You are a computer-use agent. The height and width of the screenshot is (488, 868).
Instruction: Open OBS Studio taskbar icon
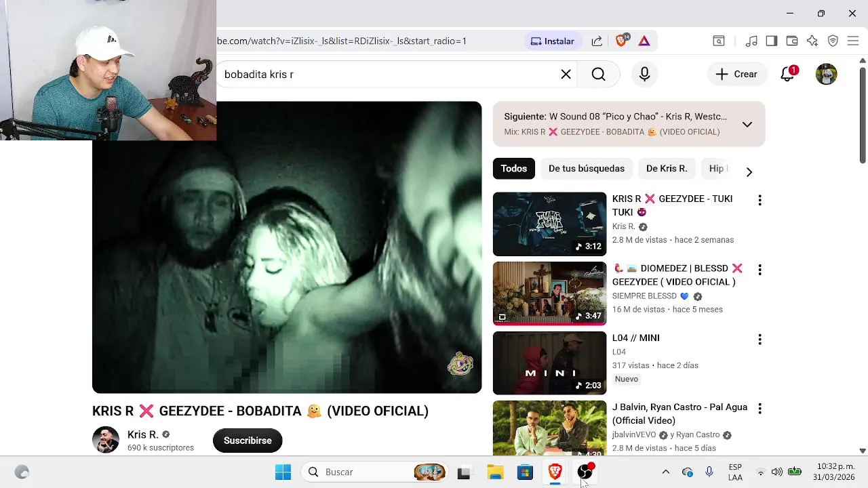pyautogui.click(x=585, y=472)
